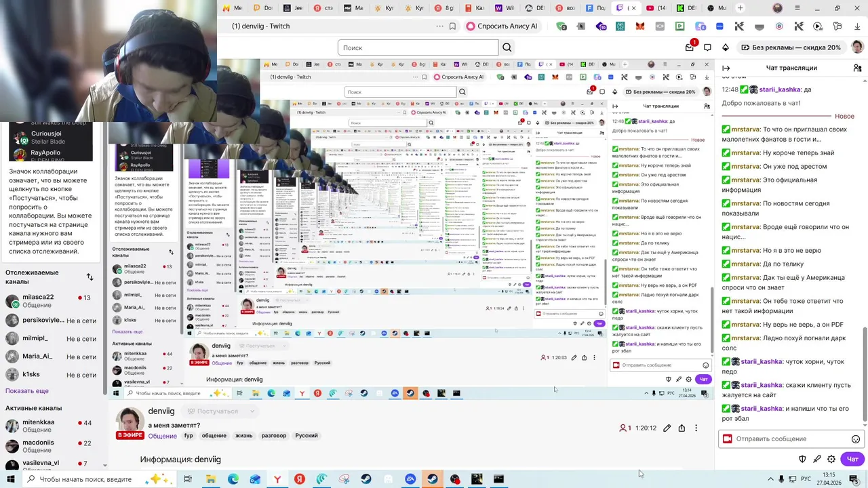Open the emoji picker in the chat input
This screenshot has height=488, width=868.
(x=856, y=439)
